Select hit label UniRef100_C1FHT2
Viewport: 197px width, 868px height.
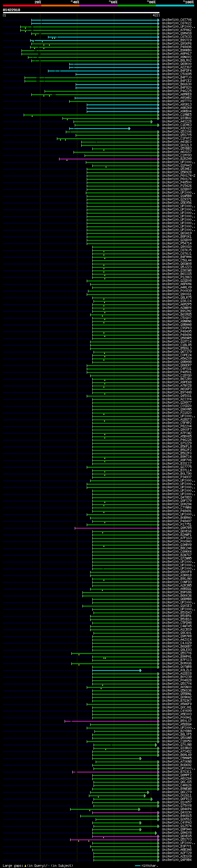pos(177,139)
